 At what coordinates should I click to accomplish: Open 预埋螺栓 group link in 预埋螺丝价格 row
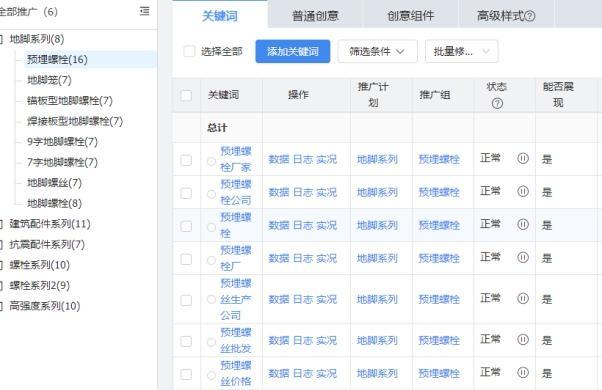coord(439,373)
